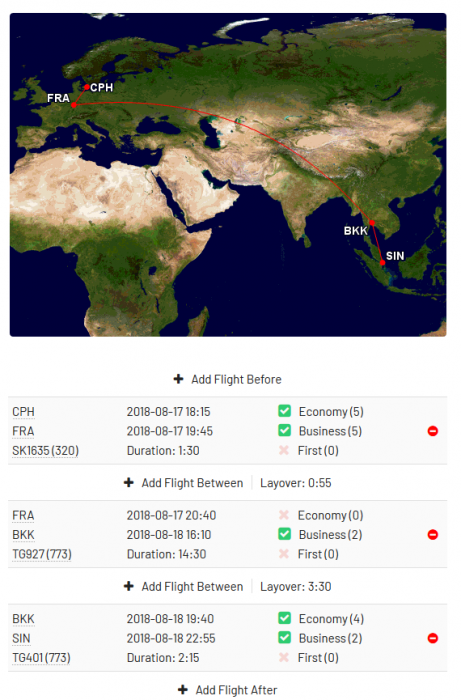Remove the FRA to BKK flight TG927
Viewport: 461px width, 700px height.
coord(432,535)
